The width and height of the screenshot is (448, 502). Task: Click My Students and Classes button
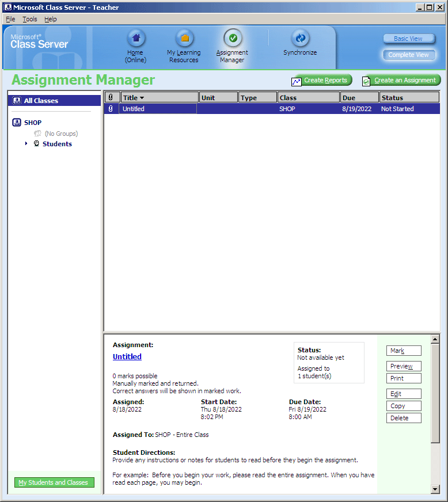54,482
